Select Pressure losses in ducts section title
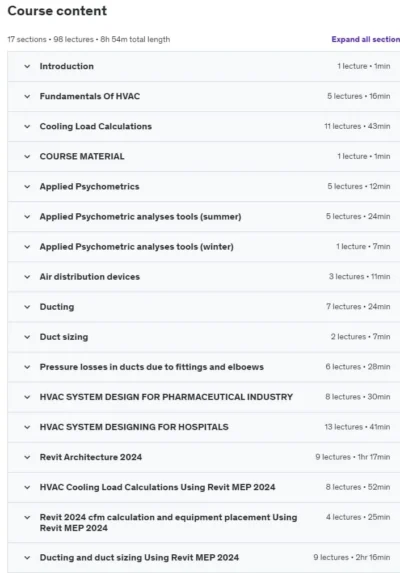 click(x=152, y=367)
